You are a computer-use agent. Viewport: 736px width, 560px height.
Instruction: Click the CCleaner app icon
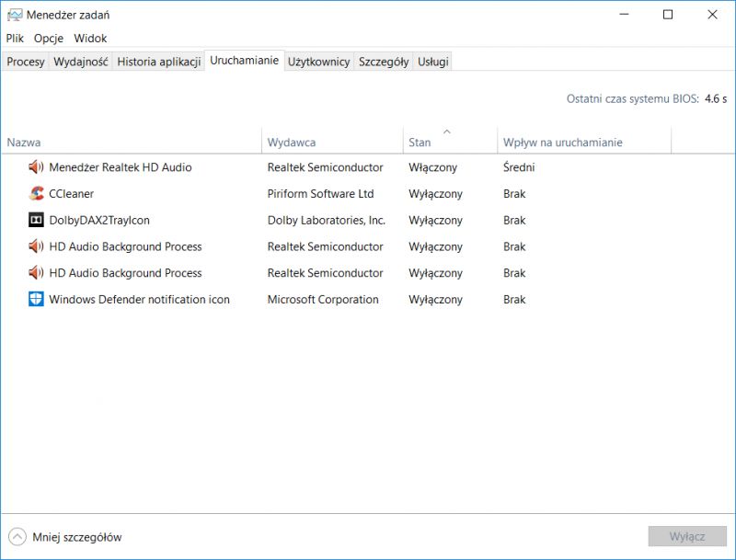36,193
